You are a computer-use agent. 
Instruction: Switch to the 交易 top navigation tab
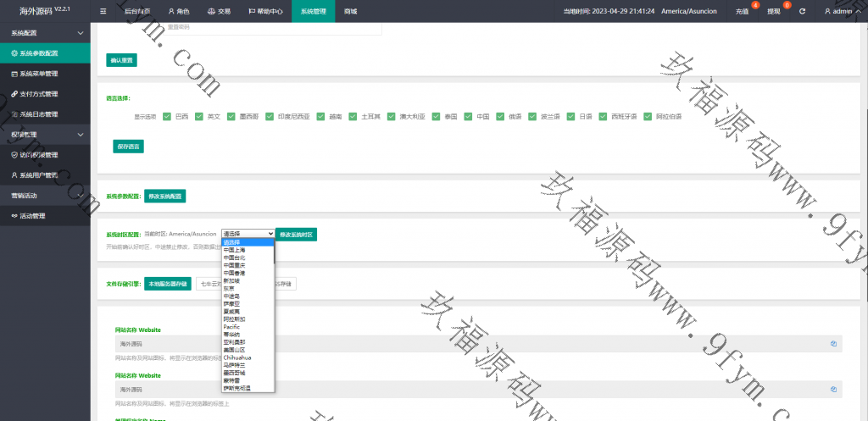click(x=219, y=11)
